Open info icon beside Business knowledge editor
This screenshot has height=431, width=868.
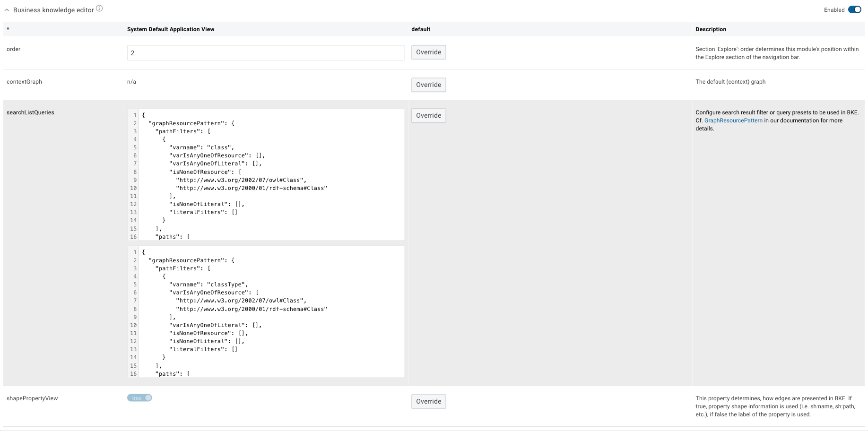pos(99,9)
